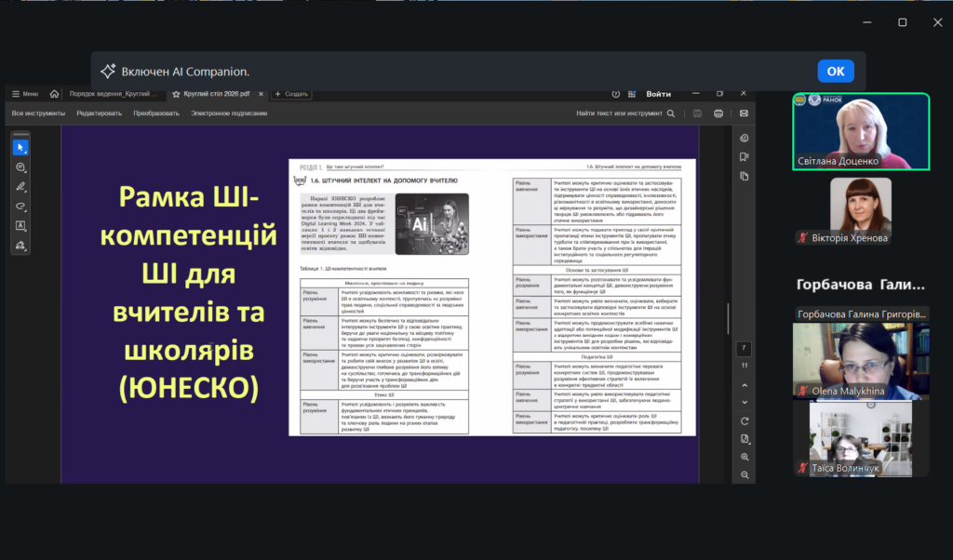
Task: Print the PDF using the printer icon
Action: click(x=718, y=113)
